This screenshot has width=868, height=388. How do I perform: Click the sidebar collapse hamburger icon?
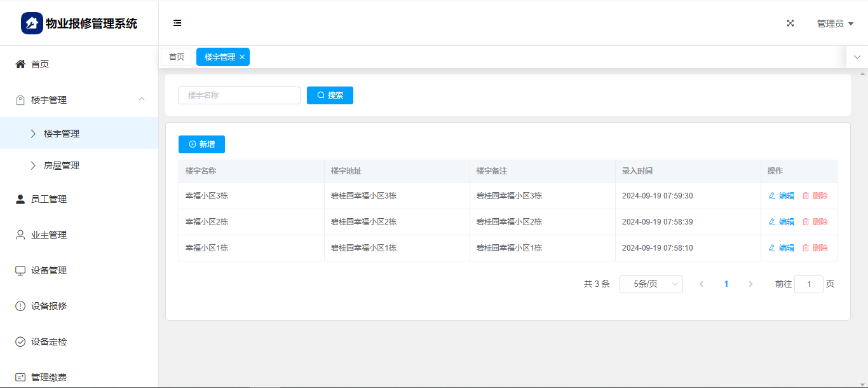[177, 24]
